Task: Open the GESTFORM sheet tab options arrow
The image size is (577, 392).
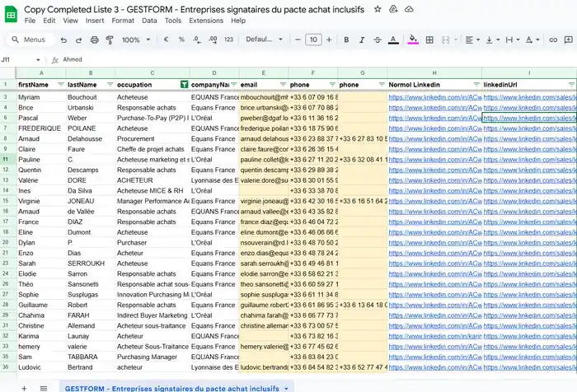Action: click(286, 389)
